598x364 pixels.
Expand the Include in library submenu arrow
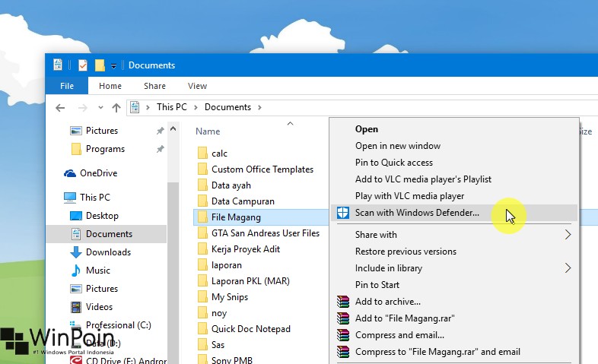(568, 268)
